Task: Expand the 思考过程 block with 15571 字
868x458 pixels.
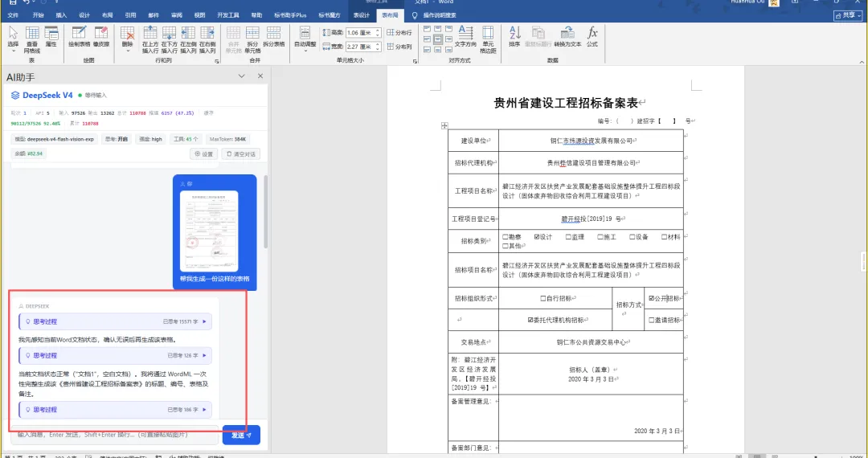Action: [x=115, y=321]
